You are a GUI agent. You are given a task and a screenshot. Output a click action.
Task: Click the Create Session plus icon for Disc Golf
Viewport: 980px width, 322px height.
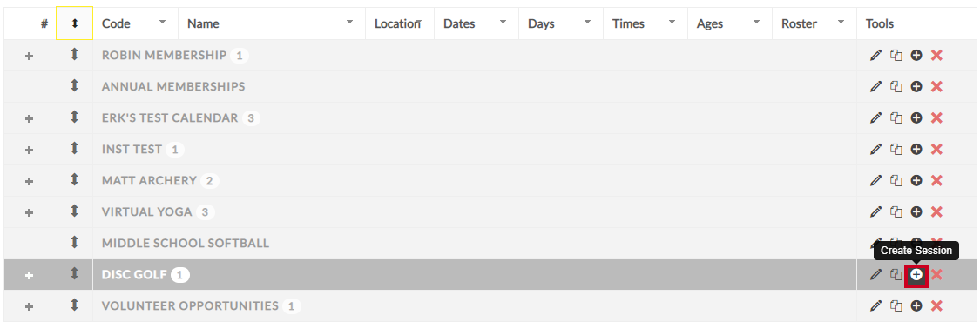coord(916,275)
